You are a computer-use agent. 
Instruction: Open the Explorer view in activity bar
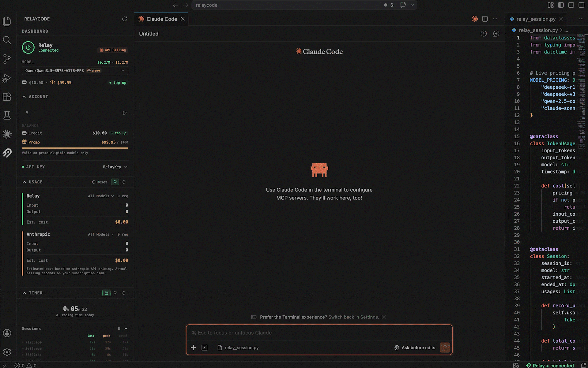pos(7,21)
